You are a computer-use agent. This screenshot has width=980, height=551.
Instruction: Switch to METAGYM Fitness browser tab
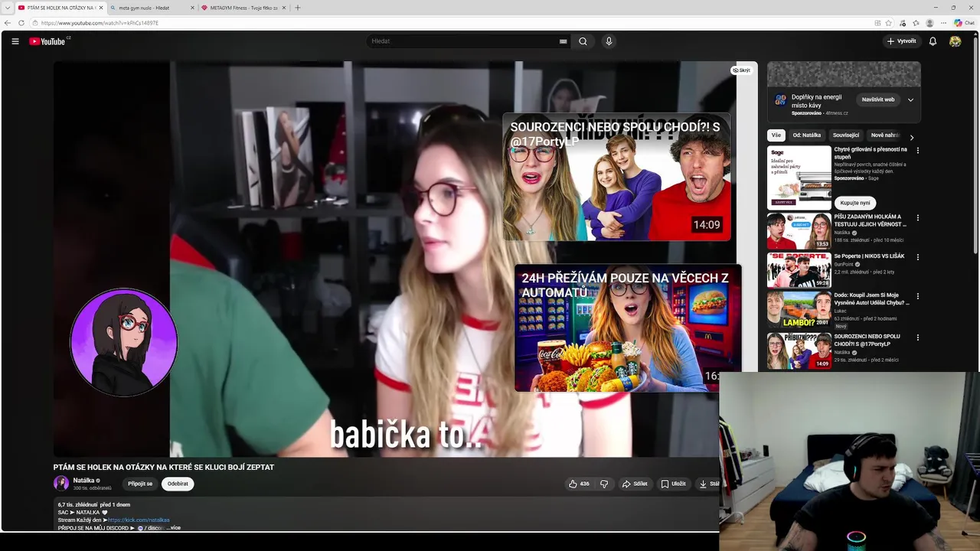pyautogui.click(x=243, y=8)
